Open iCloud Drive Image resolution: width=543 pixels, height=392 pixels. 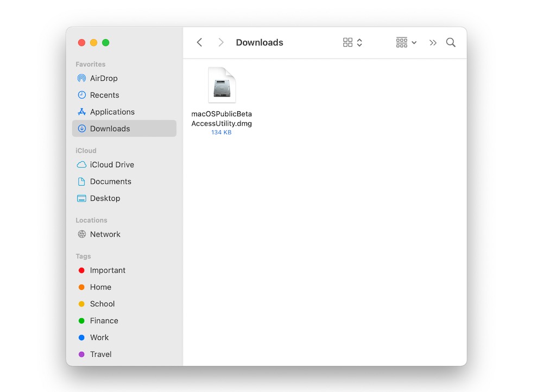click(x=112, y=165)
